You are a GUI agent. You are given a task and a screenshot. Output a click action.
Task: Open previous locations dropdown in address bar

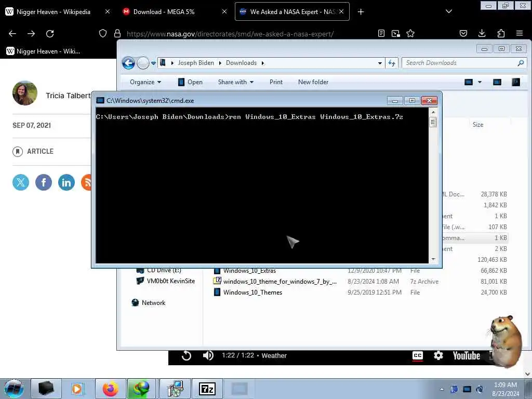(380, 63)
